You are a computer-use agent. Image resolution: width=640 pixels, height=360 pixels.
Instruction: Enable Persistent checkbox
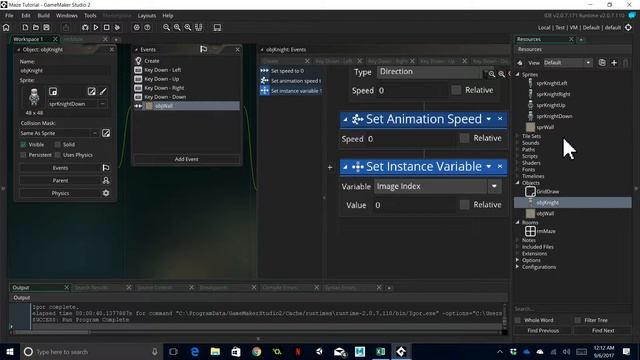23,155
